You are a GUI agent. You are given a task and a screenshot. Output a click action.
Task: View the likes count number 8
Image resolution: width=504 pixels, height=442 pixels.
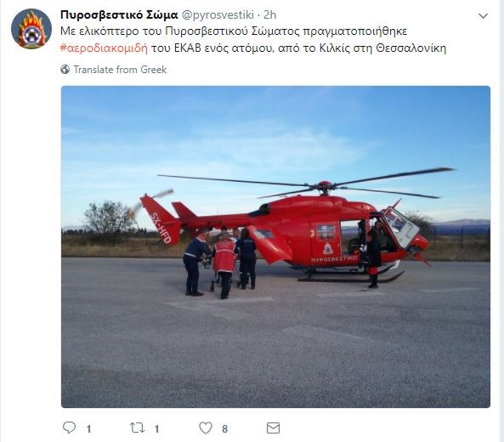click(x=224, y=428)
